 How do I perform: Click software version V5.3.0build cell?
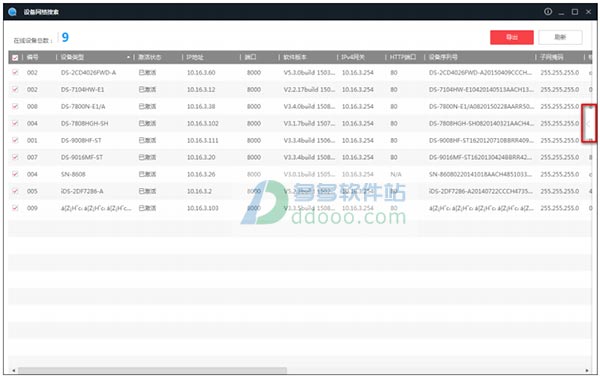click(x=309, y=72)
